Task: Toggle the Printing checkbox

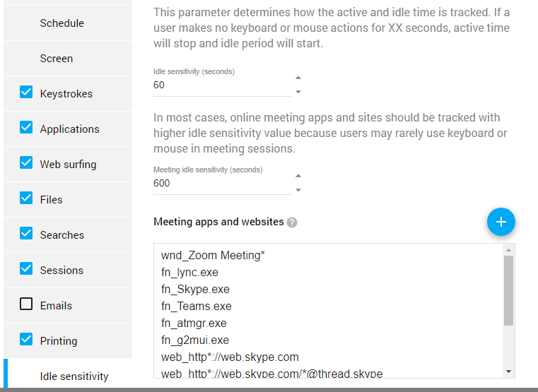Action: (x=26, y=339)
